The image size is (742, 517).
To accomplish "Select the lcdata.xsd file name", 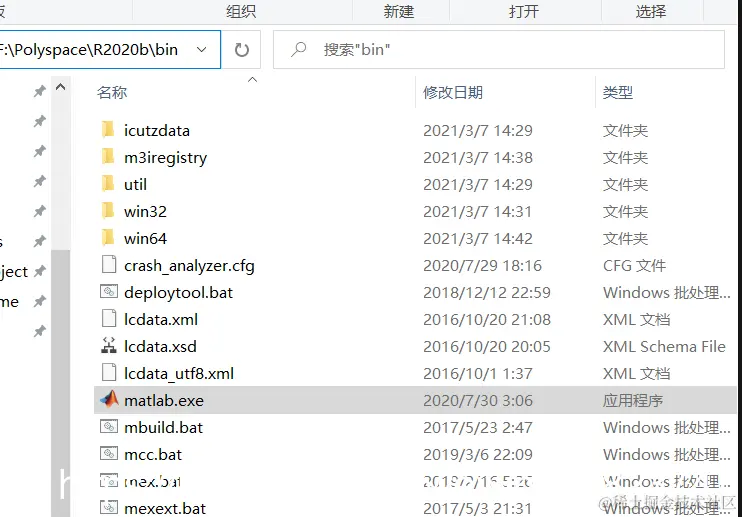I will tap(160, 346).
